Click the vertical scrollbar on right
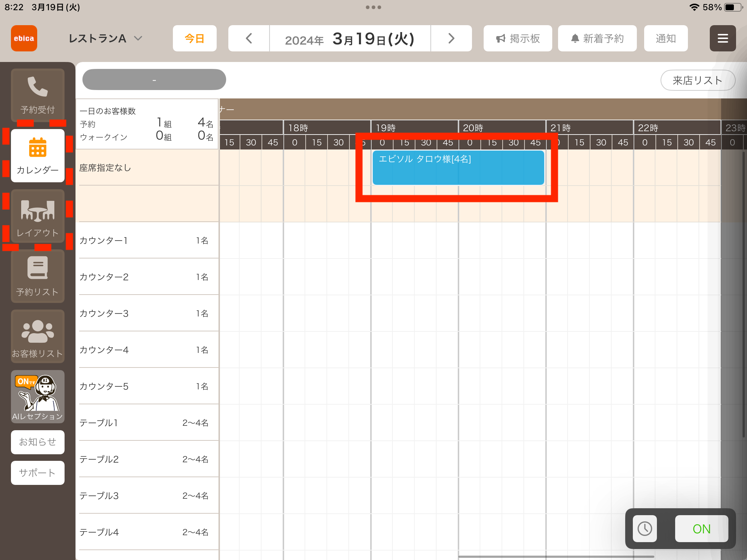Image resolution: width=747 pixels, height=560 pixels. click(x=744, y=295)
